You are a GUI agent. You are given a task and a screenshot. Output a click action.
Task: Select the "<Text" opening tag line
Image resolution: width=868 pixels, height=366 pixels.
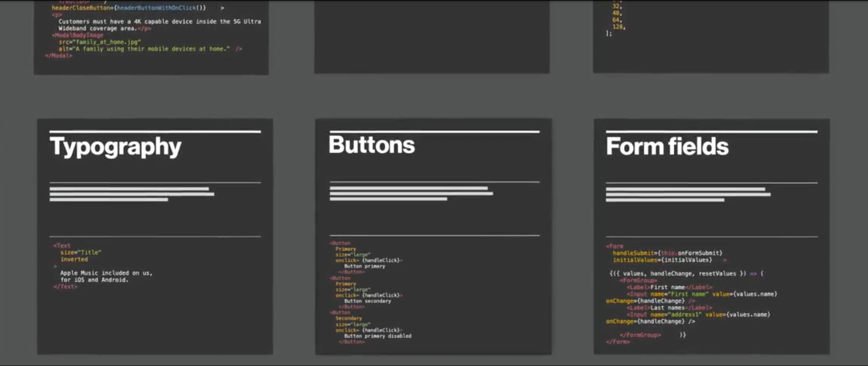click(62, 245)
